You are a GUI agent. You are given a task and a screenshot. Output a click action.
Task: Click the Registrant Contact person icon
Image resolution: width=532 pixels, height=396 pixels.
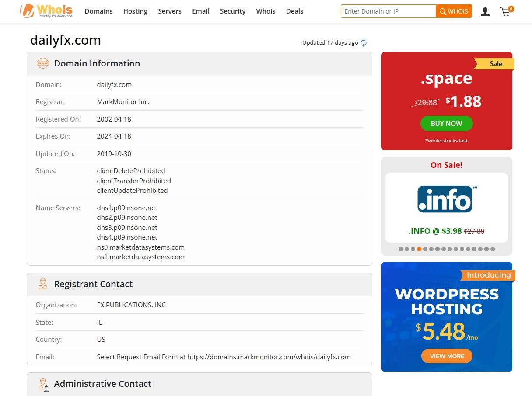click(43, 284)
